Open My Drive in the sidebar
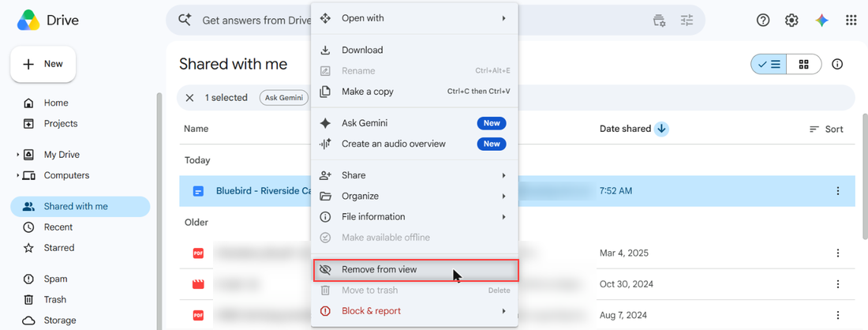The width and height of the screenshot is (868, 330). coord(62,155)
